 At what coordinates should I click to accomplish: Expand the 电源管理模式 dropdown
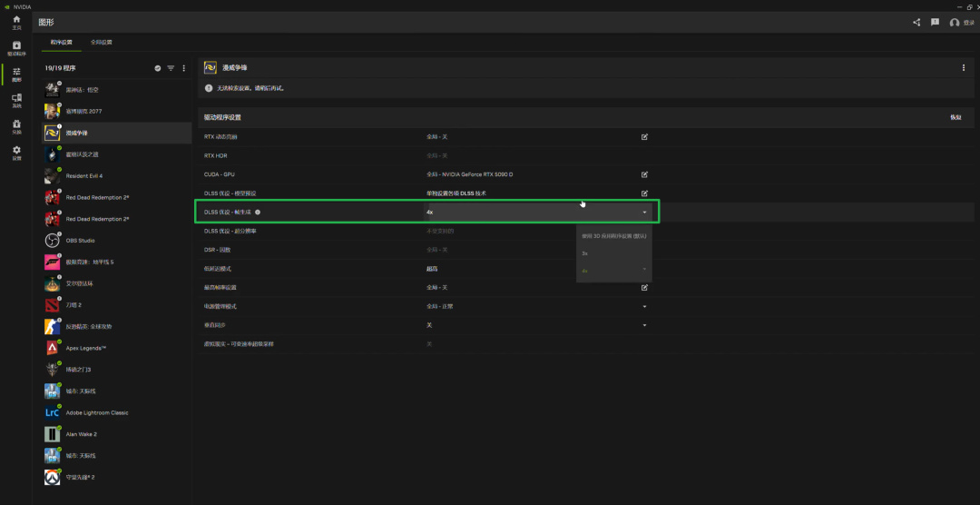coord(644,306)
